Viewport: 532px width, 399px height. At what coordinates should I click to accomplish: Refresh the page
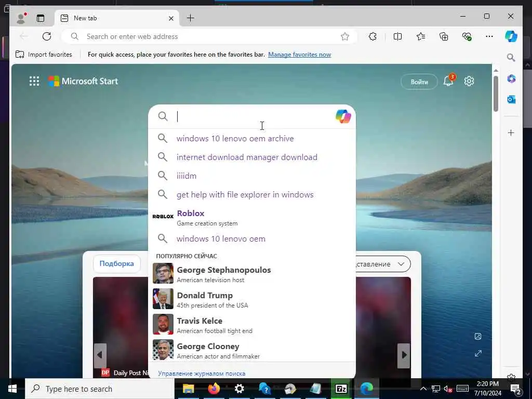[x=47, y=36]
